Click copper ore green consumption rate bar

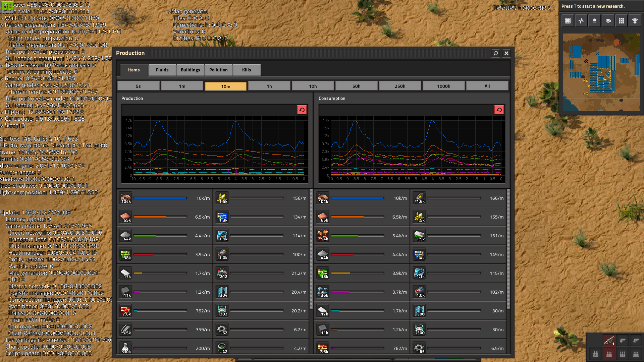[x=357, y=236]
